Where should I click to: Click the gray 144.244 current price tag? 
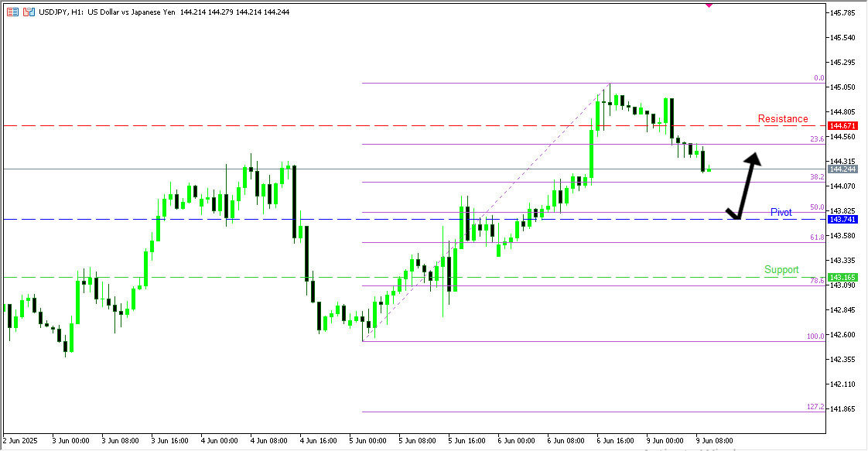(x=841, y=169)
